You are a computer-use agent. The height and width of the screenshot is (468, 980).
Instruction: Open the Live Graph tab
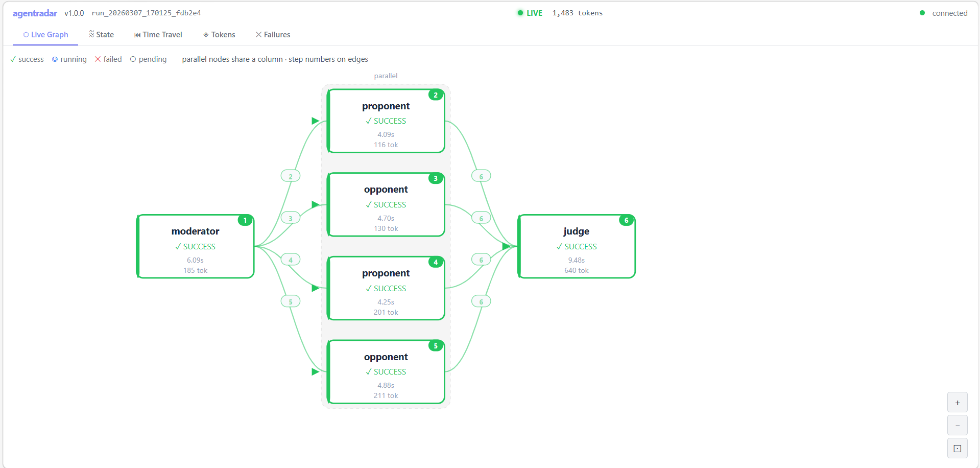pyautogui.click(x=45, y=35)
